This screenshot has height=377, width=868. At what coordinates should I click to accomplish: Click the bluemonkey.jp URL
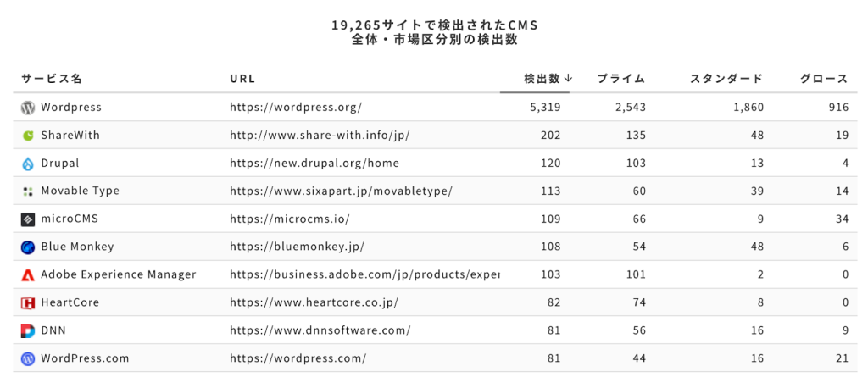[297, 247]
